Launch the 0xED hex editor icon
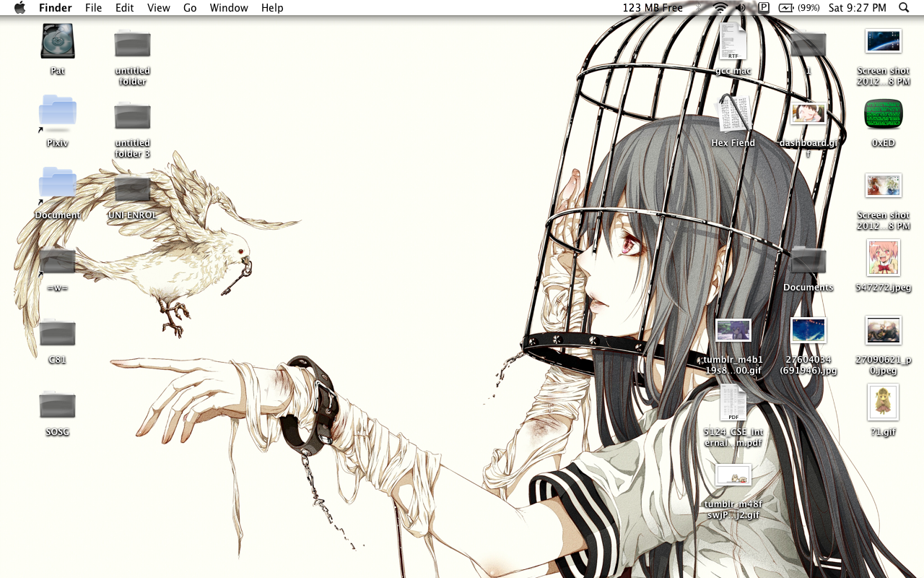The width and height of the screenshot is (924, 578). (x=884, y=114)
